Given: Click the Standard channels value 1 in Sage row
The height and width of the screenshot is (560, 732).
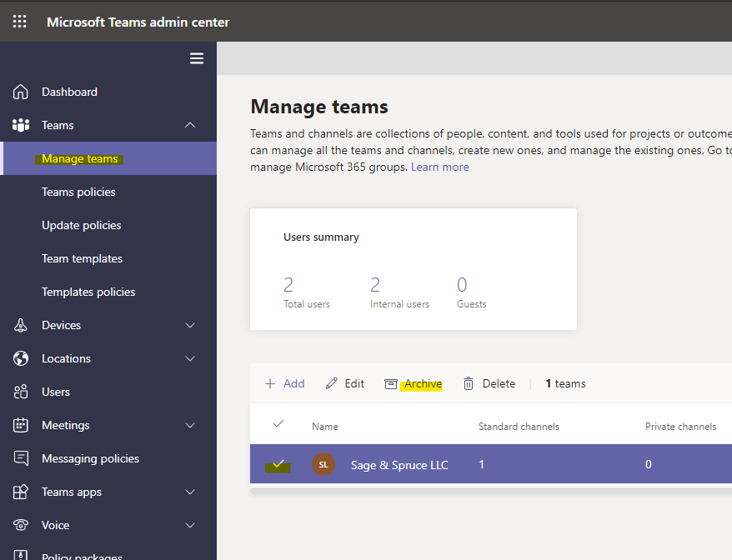Looking at the screenshot, I should pos(481,464).
